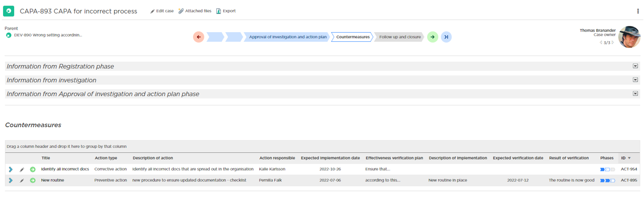This screenshot has height=198, width=644.
Task: Advance Identify all incorrect docs green arrow
Action: point(33,169)
